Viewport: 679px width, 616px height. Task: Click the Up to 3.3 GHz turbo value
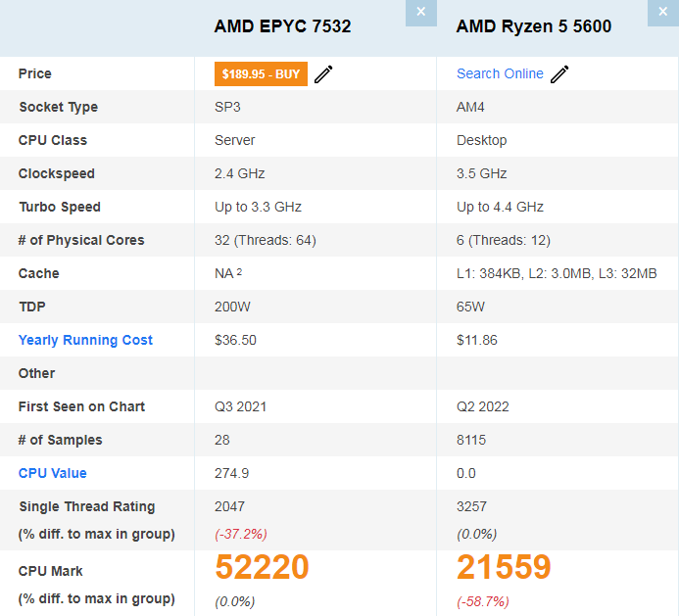(258, 207)
